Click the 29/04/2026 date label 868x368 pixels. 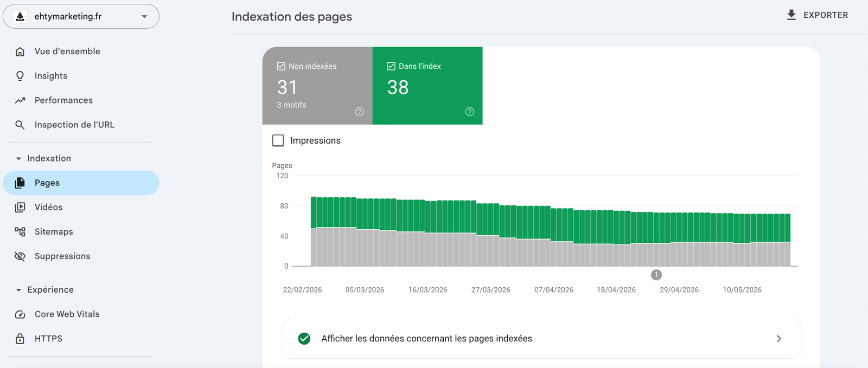(679, 290)
